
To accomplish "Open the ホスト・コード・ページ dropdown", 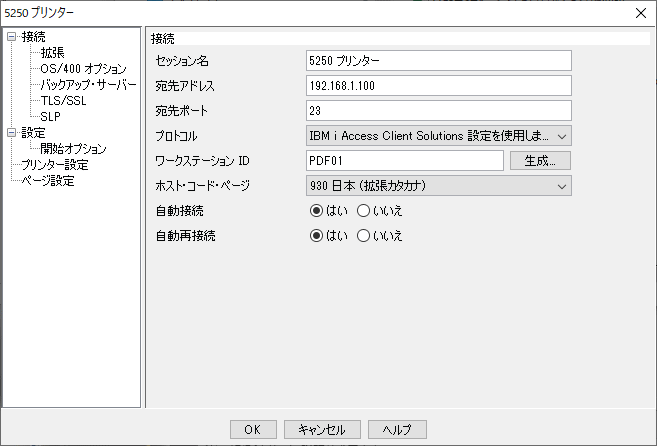I will (439, 186).
